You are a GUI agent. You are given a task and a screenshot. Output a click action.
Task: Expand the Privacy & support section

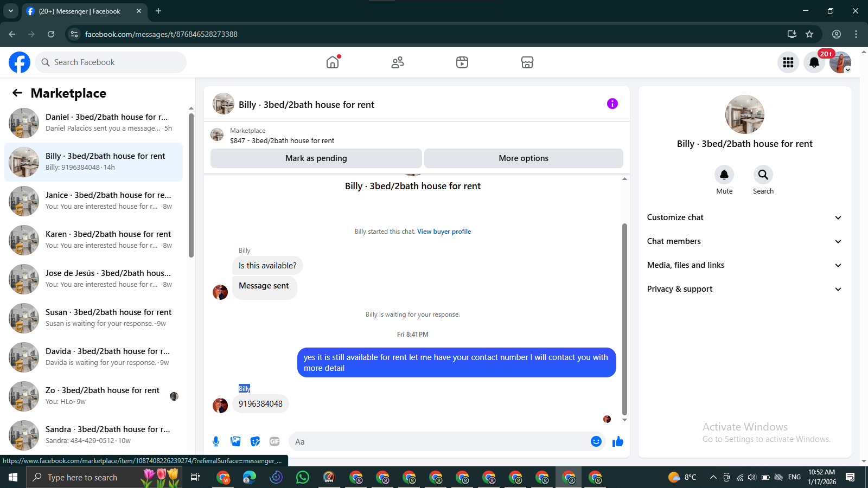click(x=744, y=289)
